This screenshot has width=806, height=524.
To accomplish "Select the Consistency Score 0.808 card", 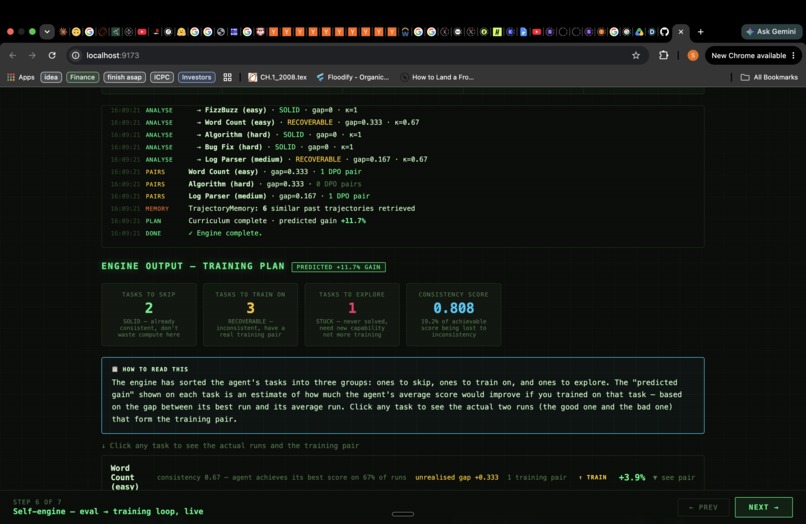I will click(453, 314).
